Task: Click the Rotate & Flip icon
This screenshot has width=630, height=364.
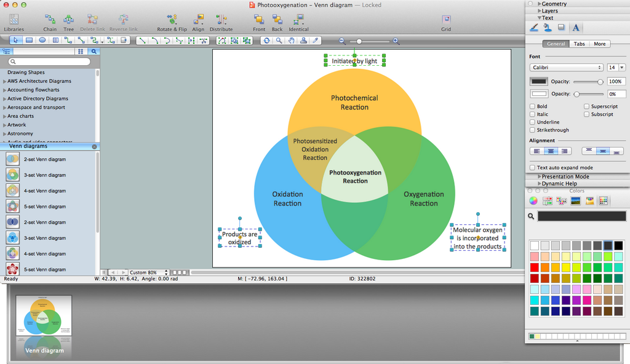Action: [172, 20]
